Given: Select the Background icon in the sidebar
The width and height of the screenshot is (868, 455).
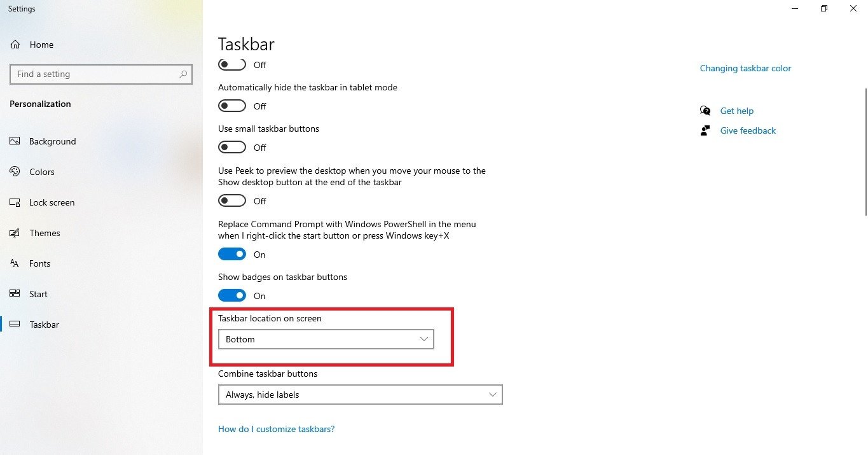Looking at the screenshot, I should [x=15, y=141].
